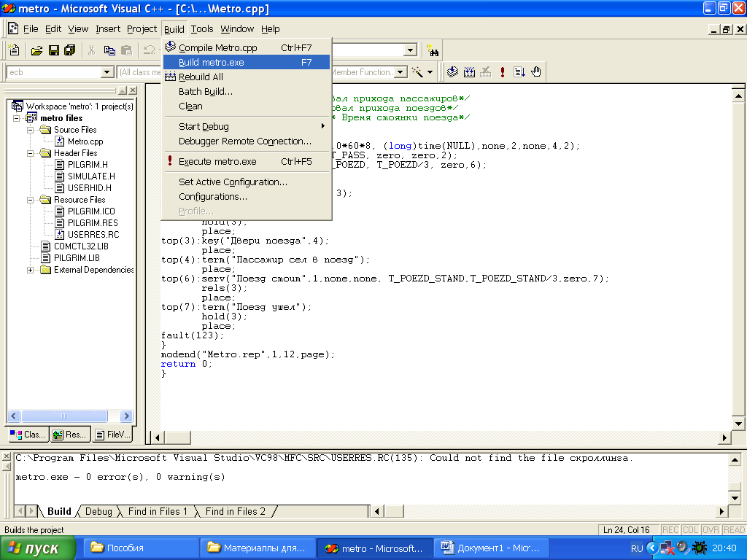Expand the External Dependencies folder

coord(31,270)
